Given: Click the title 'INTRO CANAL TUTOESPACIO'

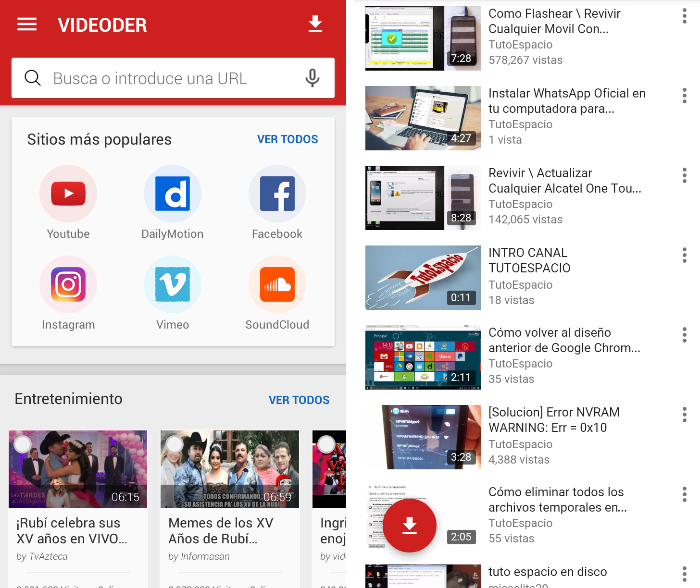Looking at the screenshot, I should point(529,260).
